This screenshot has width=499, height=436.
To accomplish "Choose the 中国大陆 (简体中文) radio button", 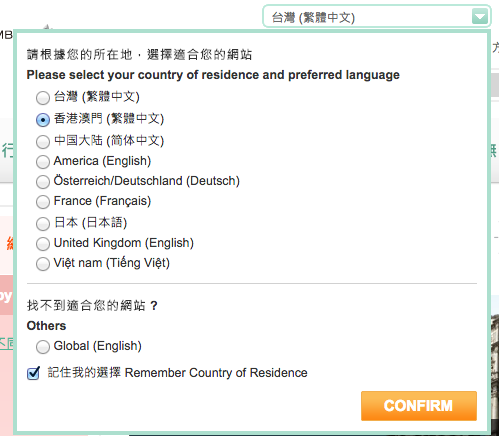I will [43, 142].
